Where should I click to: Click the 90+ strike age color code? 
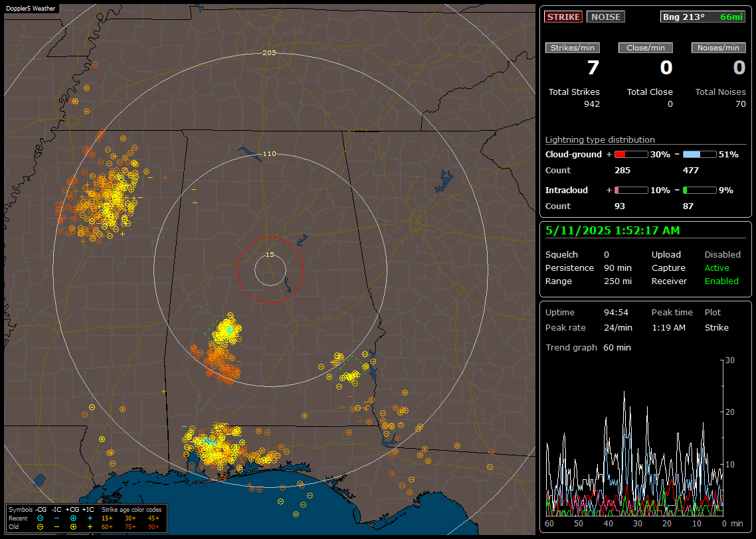pyautogui.click(x=153, y=527)
